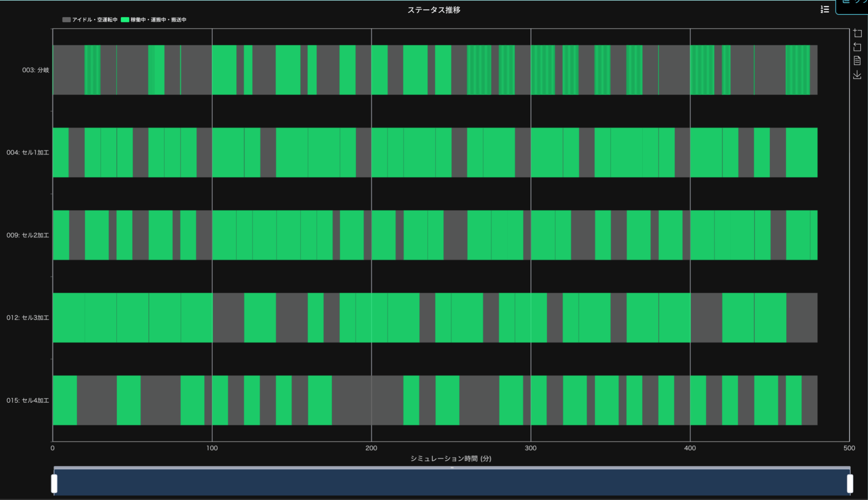
Task: Toggle the アイドル・空運転中 legend series
Action: [x=95, y=20]
